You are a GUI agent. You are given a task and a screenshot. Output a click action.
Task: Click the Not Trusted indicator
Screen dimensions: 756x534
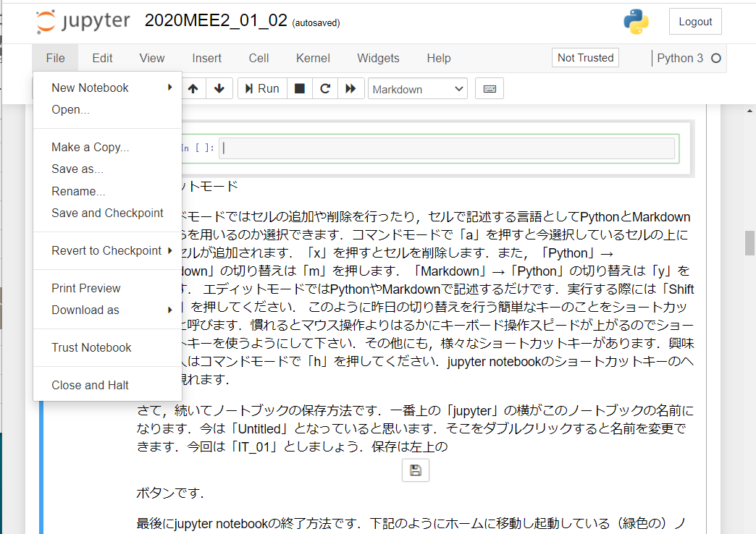click(x=584, y=56)
